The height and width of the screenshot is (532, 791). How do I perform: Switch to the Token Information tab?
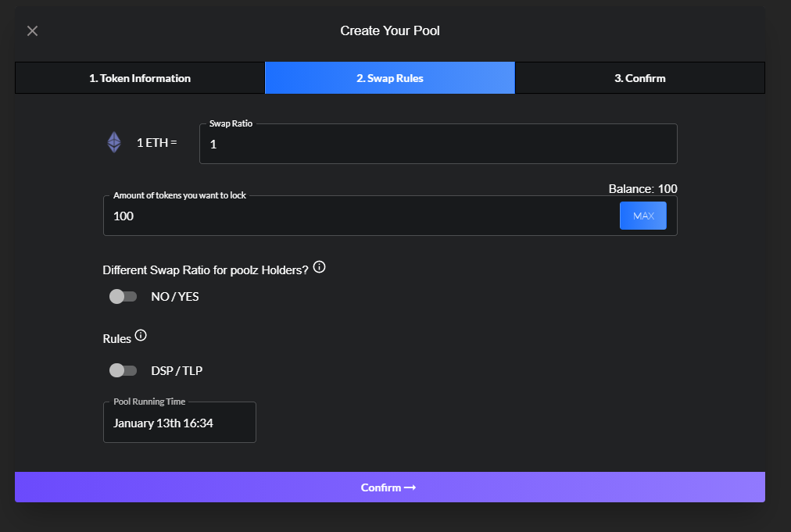[x=139, y=77]
